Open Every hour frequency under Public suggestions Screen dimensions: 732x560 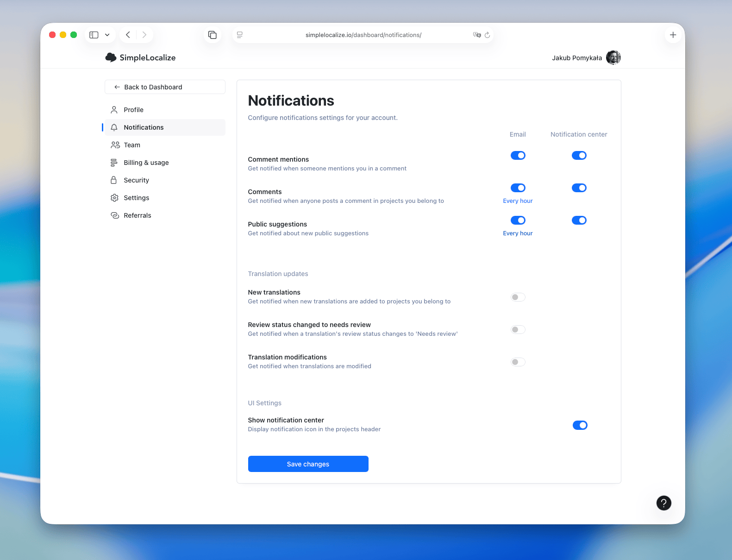(518, 233)
